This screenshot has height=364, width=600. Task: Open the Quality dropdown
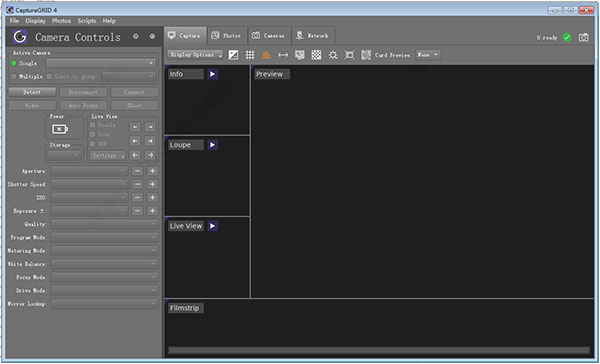[x=104, y=224]
